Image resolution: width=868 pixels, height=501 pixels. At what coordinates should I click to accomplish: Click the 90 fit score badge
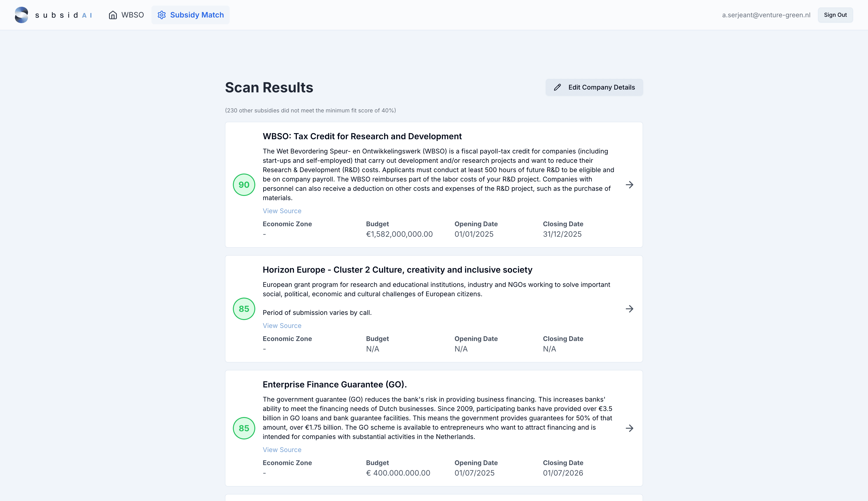tap(244, 185)
